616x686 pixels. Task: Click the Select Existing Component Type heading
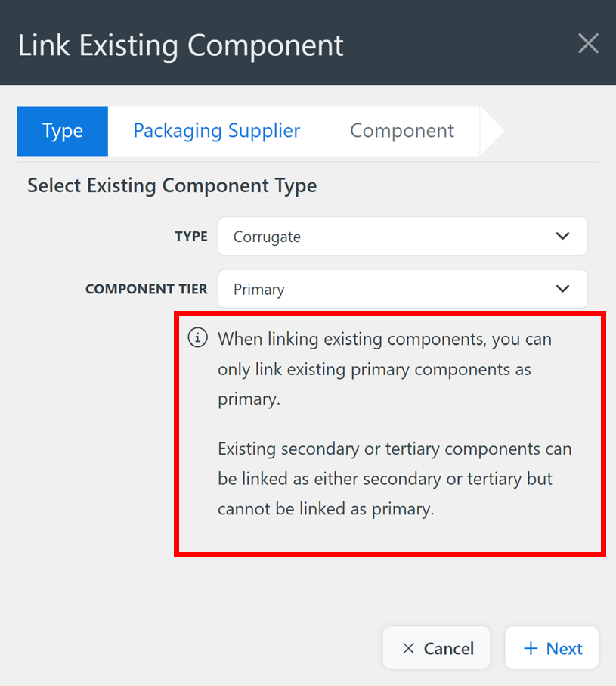click(172, 185)
